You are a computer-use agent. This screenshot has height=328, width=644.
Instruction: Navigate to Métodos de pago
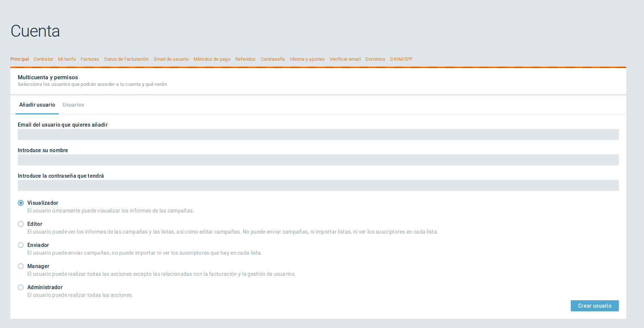point(212,59)
